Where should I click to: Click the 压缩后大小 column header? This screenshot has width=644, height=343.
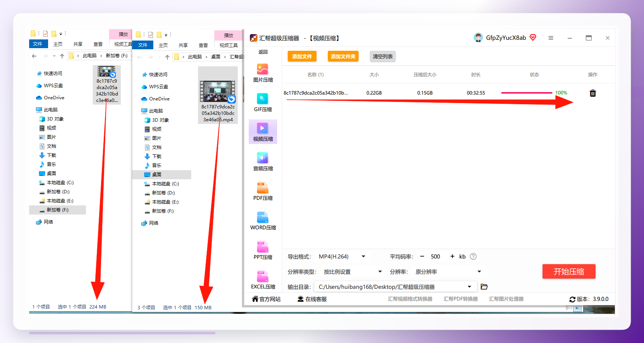click(x=425, y=75)
